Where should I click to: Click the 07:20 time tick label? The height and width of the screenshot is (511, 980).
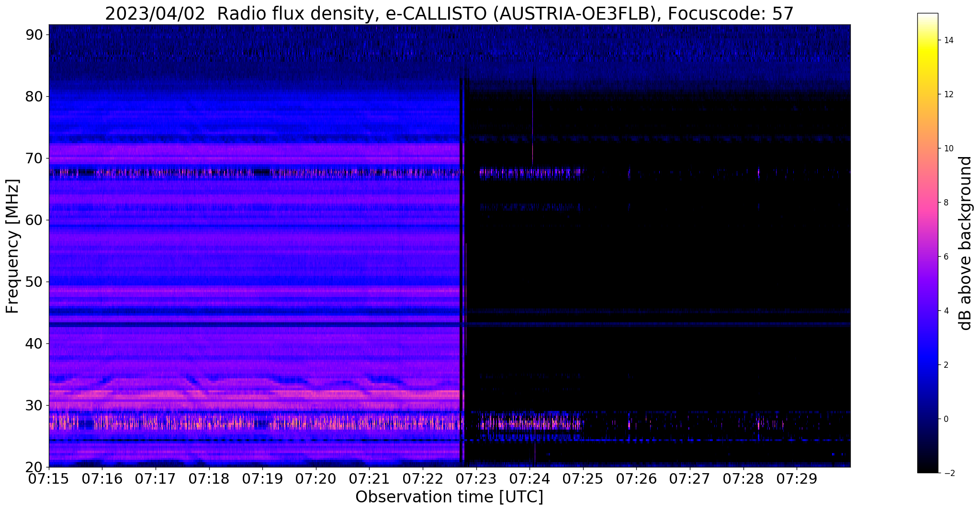[x=316, y=479]
